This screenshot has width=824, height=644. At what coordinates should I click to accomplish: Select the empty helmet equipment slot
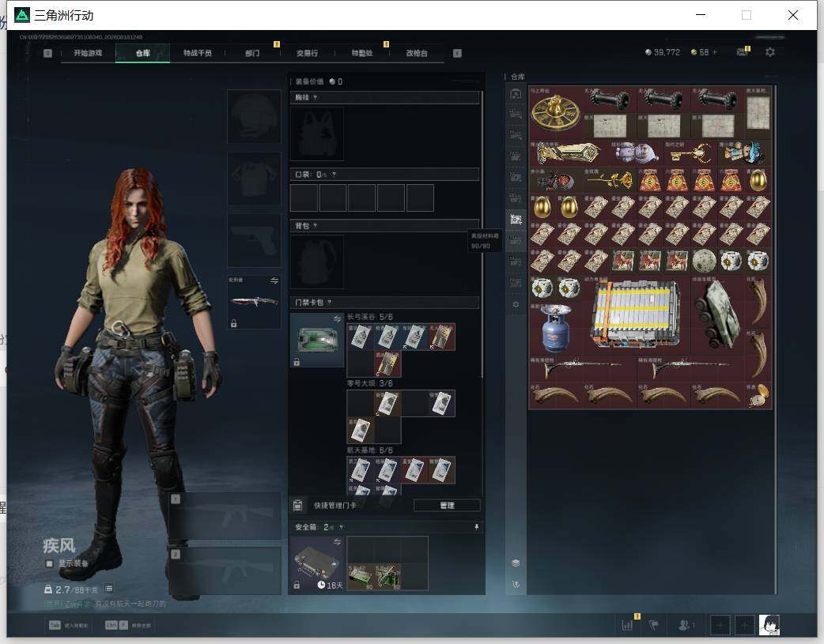[254, 116]
